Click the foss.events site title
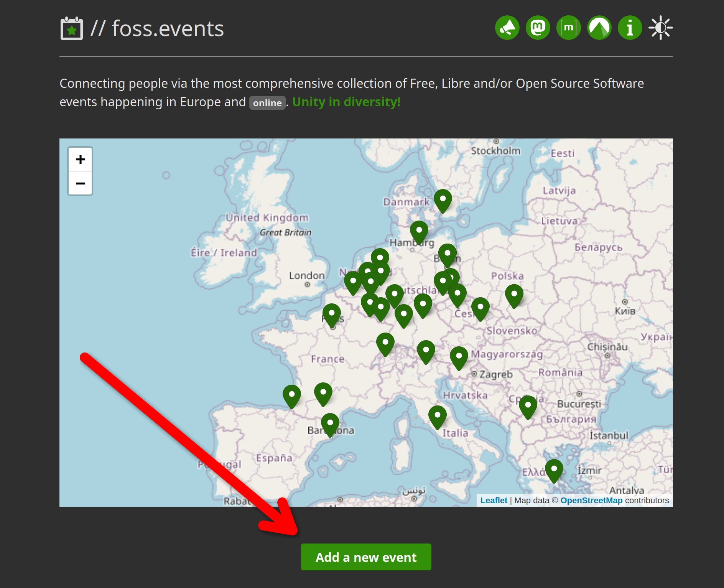The width and height of the screenshot is (724, 588). click(157, 28)
